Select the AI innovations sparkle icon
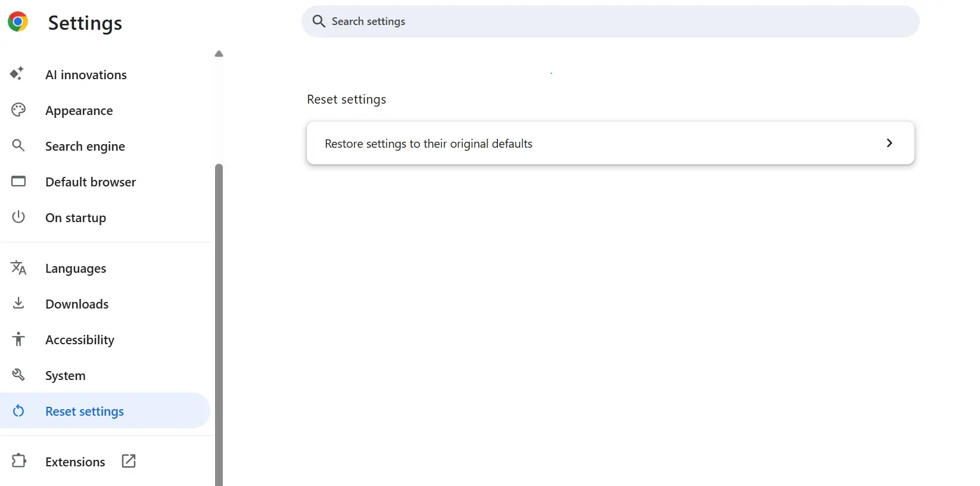Screen dimensions: 980x486 click(18, 74)
